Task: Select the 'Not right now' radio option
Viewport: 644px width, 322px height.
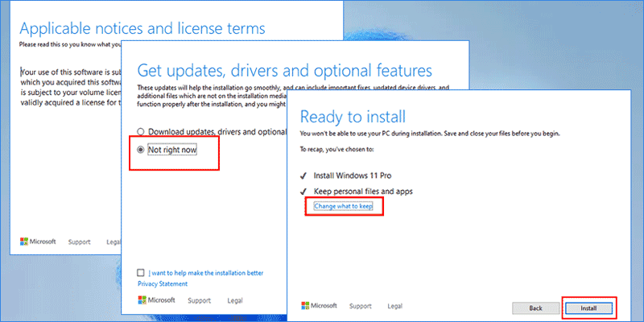Action: (141, 151)
